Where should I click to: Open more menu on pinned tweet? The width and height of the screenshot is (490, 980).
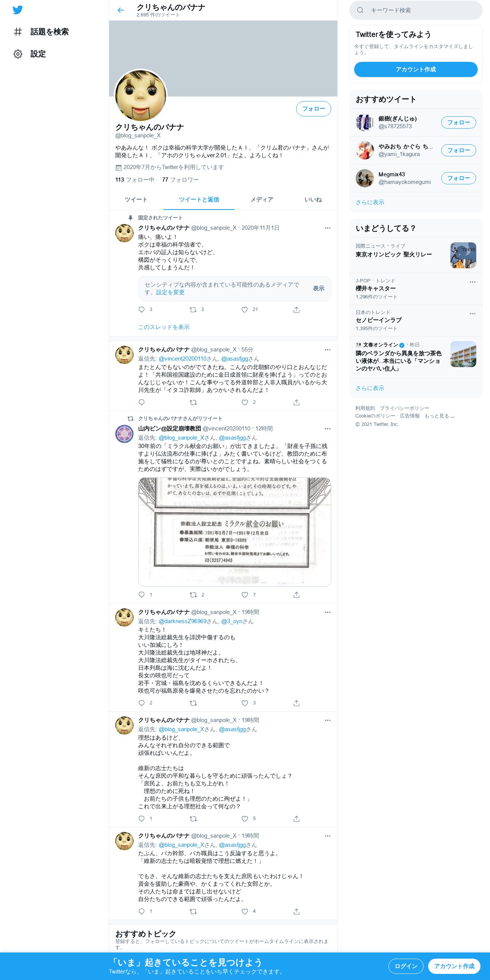pos(327,228)
